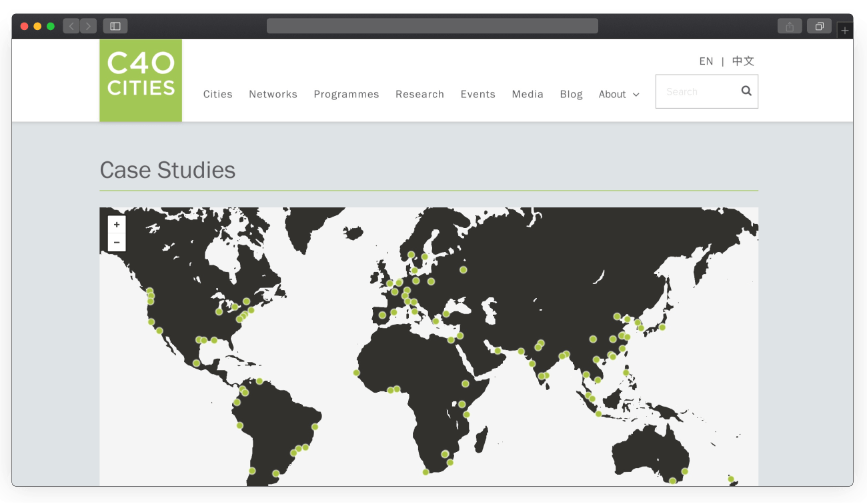867x504 pixels.
Task: Select the Sydney marker on Australia's east coast
Action: [x=685, y=471]
